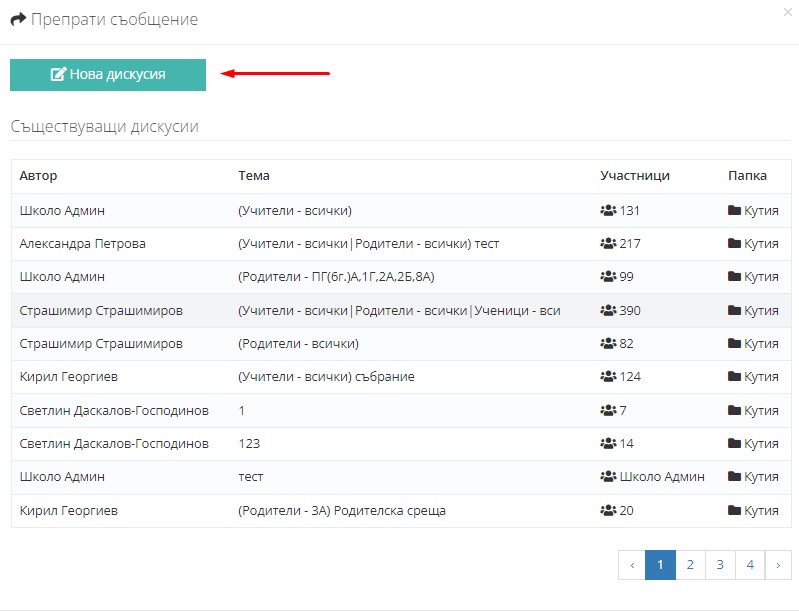Close the Препрати съобщение dialog
The image size is (799, 611).
(787, 12)
